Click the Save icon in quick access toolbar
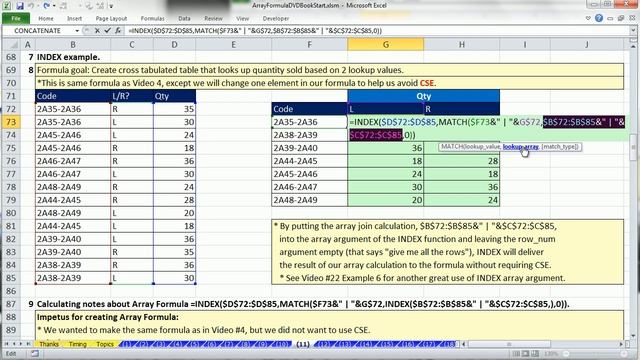 point(20,6)
